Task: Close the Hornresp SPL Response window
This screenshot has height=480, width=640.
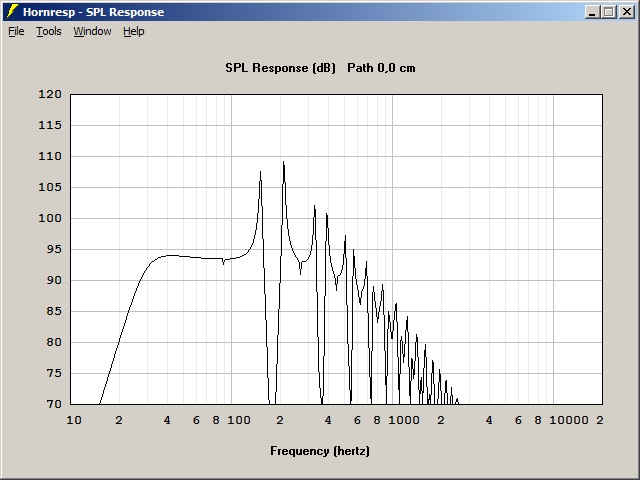Action: click(626, 12)
